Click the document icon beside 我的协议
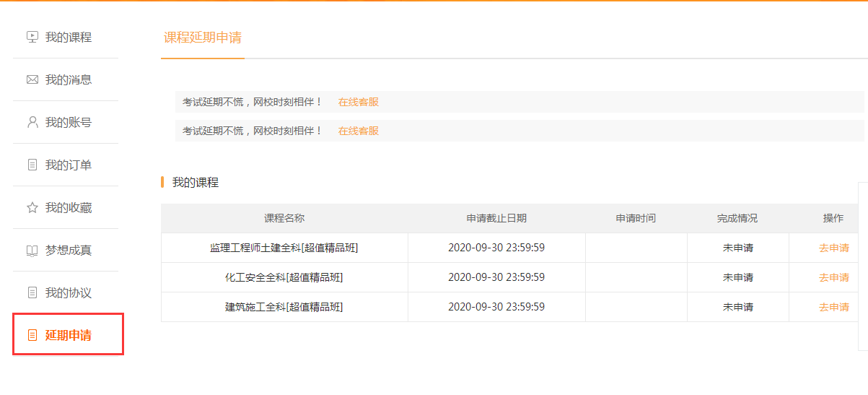The width and height of the screenshot is (868, 395). click(x=32, y=292)
